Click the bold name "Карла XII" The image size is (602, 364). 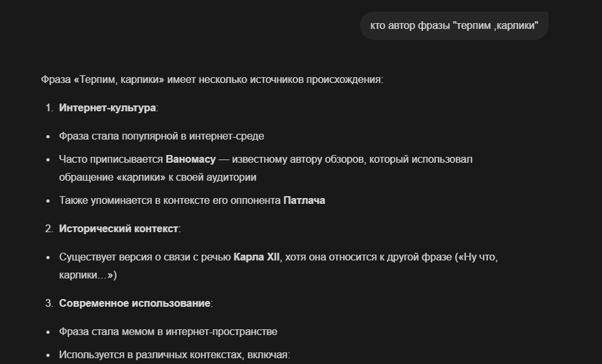256,257
